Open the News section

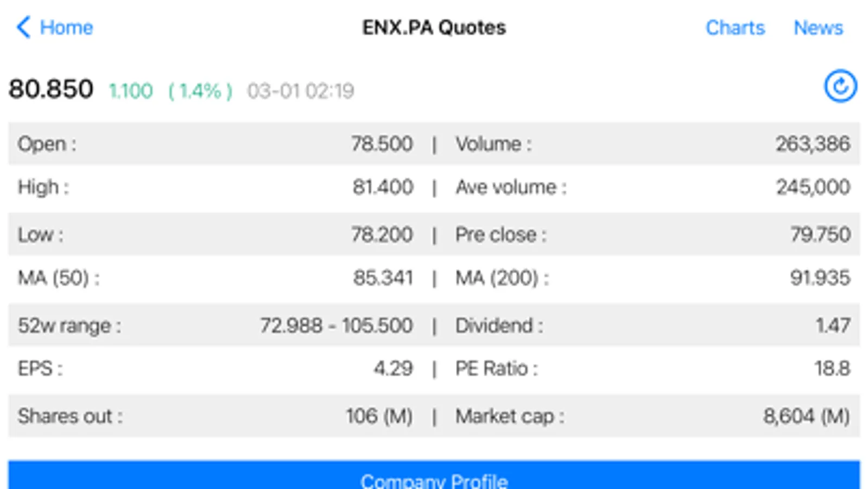[818, 28]
